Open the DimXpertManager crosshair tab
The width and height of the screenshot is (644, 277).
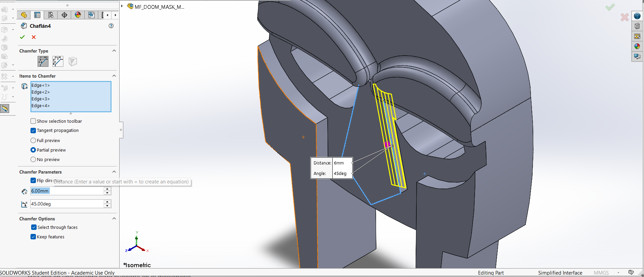[64, 15]
